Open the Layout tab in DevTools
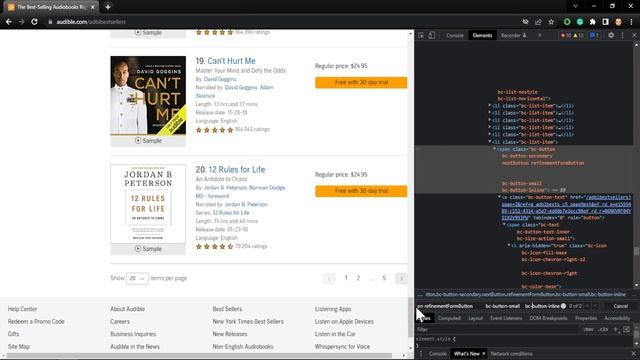This screenshot has width=640, height=360. (x=476, y=318)
